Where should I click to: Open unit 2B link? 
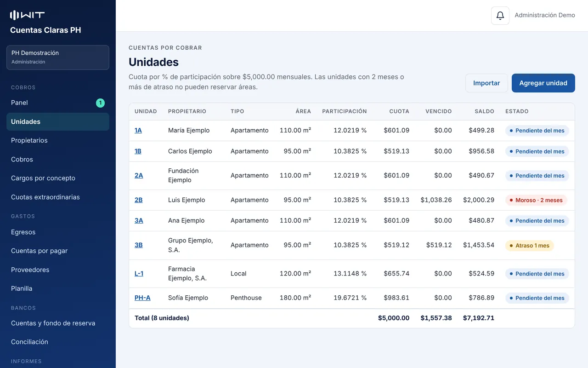click(x=139, y=200)
